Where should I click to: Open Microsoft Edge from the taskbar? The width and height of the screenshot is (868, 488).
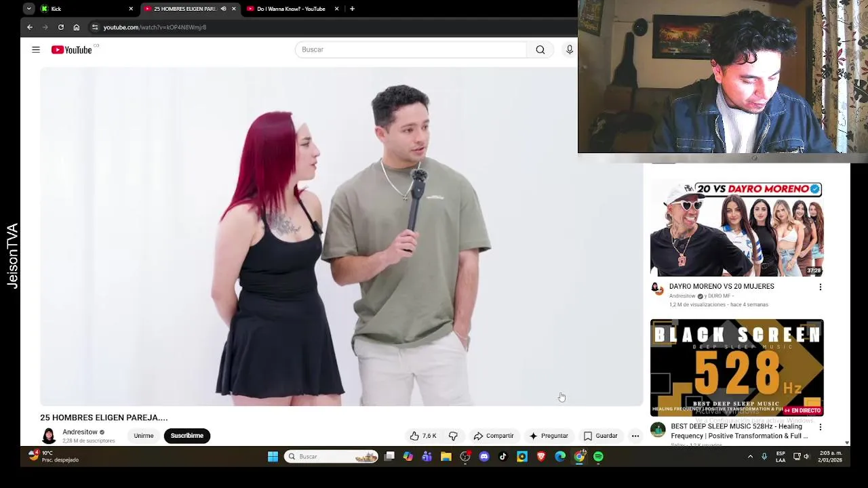tap(560, 457)
